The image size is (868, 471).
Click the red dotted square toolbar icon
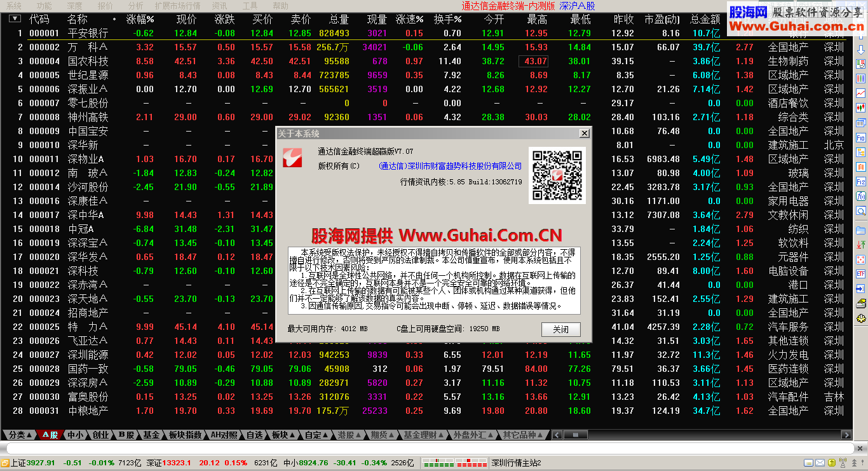coord(861,259)
